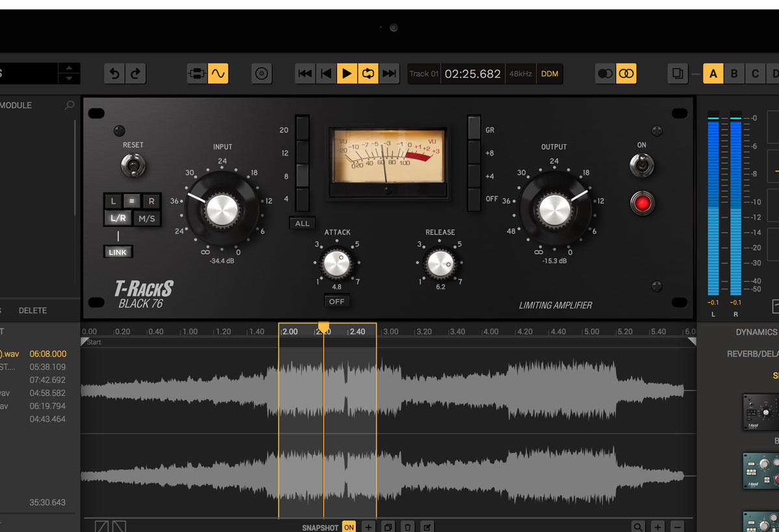
Task: Click the undo arrow icon
Action: (114, 74)
